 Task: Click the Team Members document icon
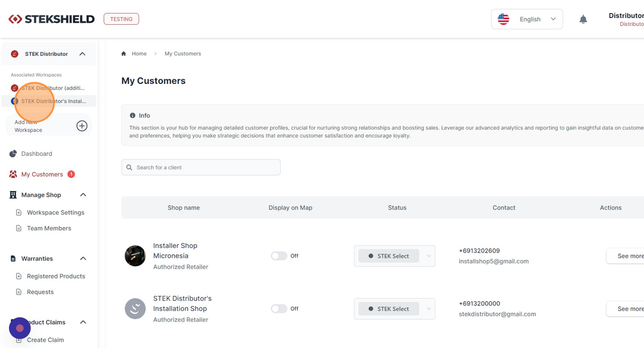pyautogui.click(x=18, y=228)
